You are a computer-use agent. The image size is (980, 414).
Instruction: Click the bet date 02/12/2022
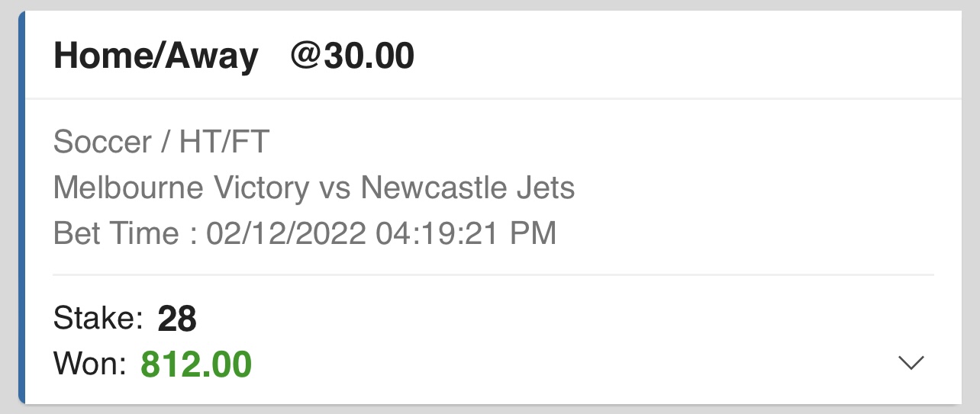(x=286, y=233)
